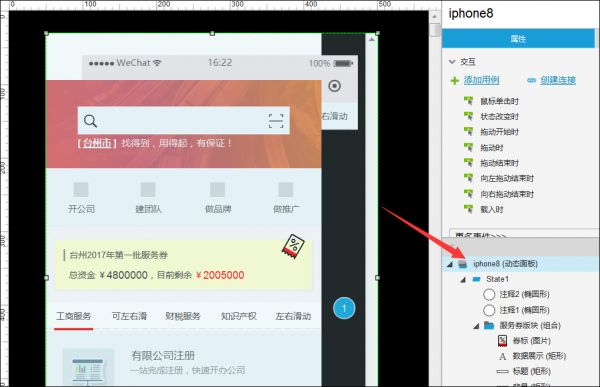Screen dimensions: 600x387
Task: Click the iphone8 widget name field
Action: (520, 13)
